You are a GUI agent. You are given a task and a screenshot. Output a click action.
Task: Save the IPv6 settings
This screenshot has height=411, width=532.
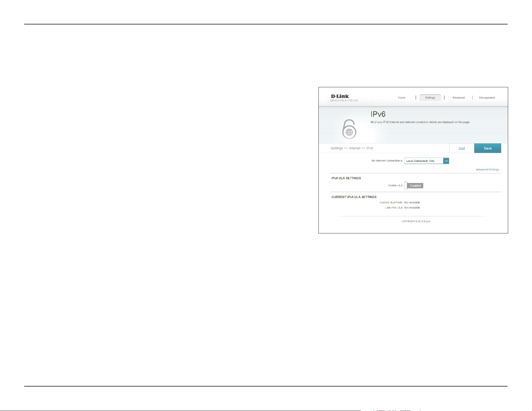point(488,148)
